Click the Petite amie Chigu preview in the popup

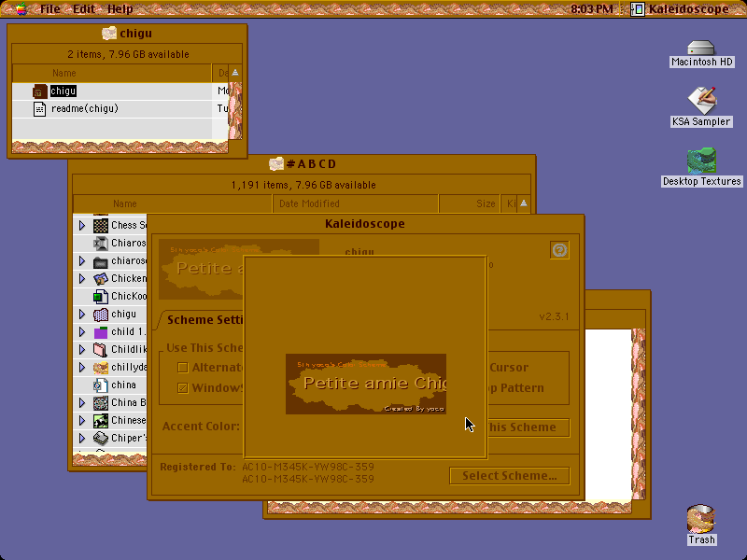366,384
